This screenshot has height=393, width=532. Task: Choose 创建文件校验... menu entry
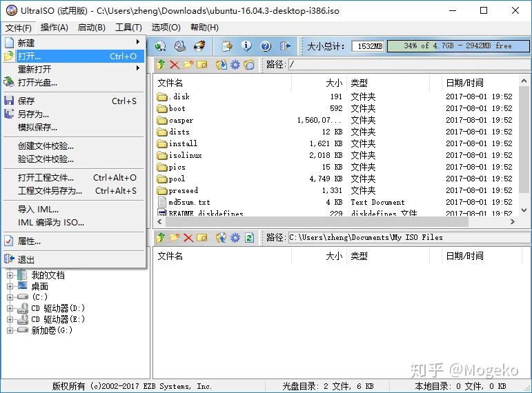coord(74,146)
